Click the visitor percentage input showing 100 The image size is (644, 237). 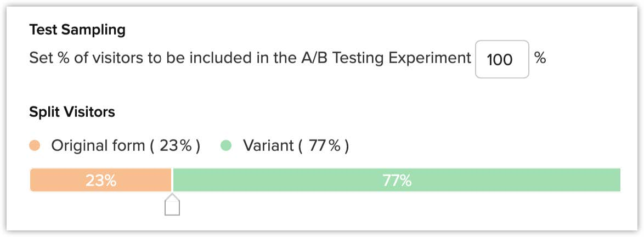point(501,59)
